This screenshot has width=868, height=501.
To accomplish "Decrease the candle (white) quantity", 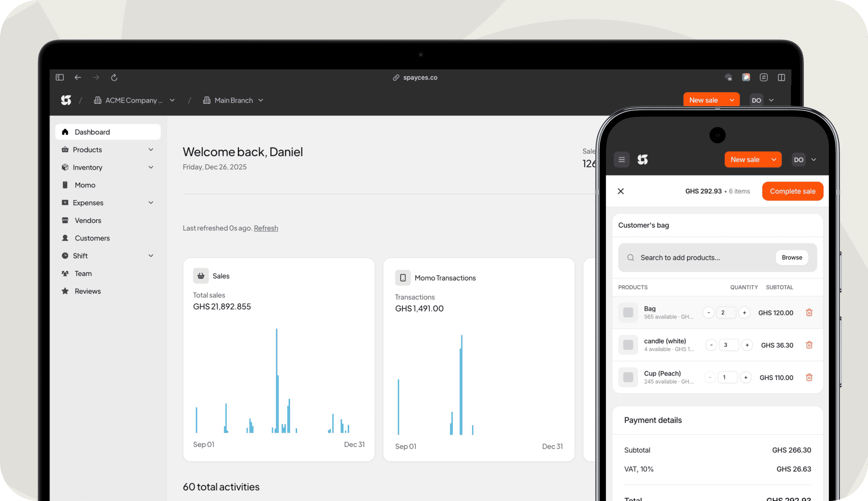I will click(711, 345).
